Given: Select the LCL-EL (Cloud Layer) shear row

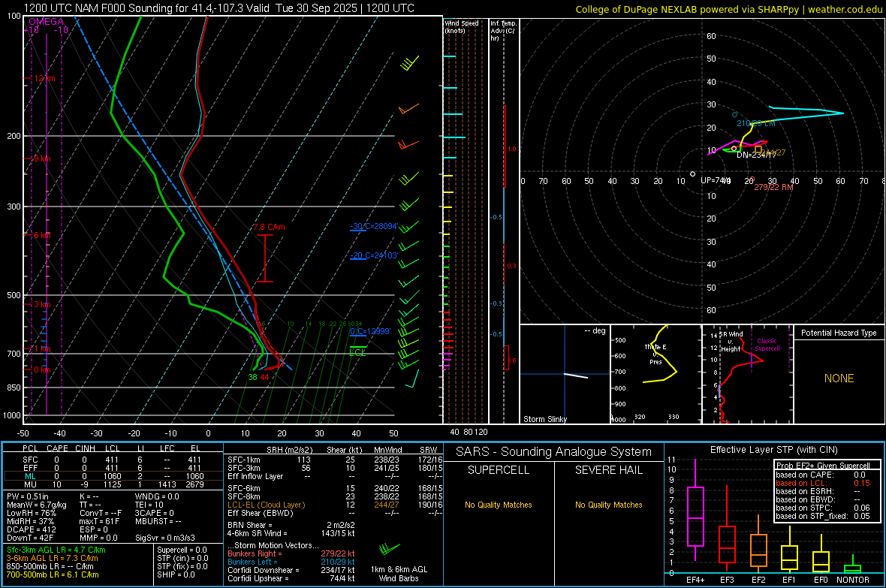Looking at the screenshot, I should click(x=335, y=505).
